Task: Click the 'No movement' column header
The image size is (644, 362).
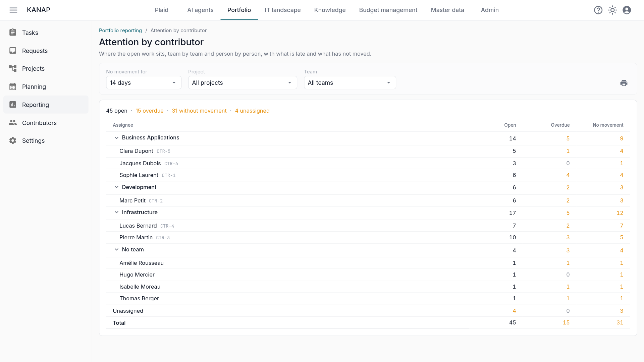Action: point(608,125)
